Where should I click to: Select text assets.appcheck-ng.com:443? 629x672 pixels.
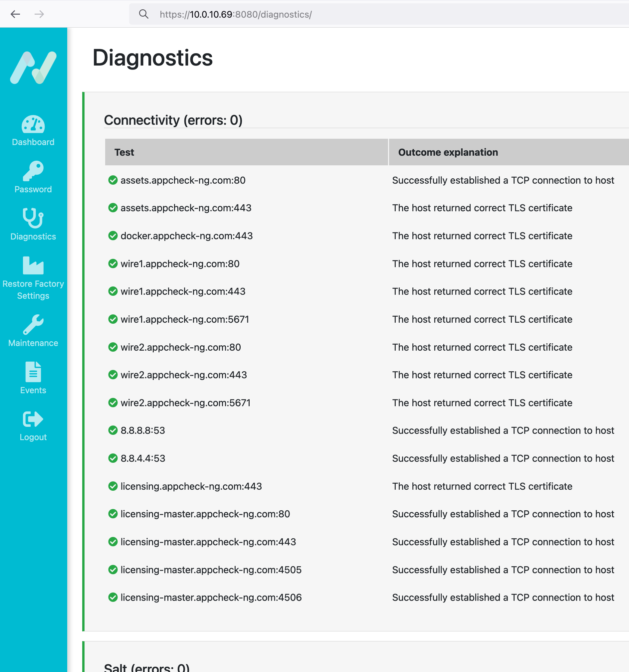(x=186, y=208)
